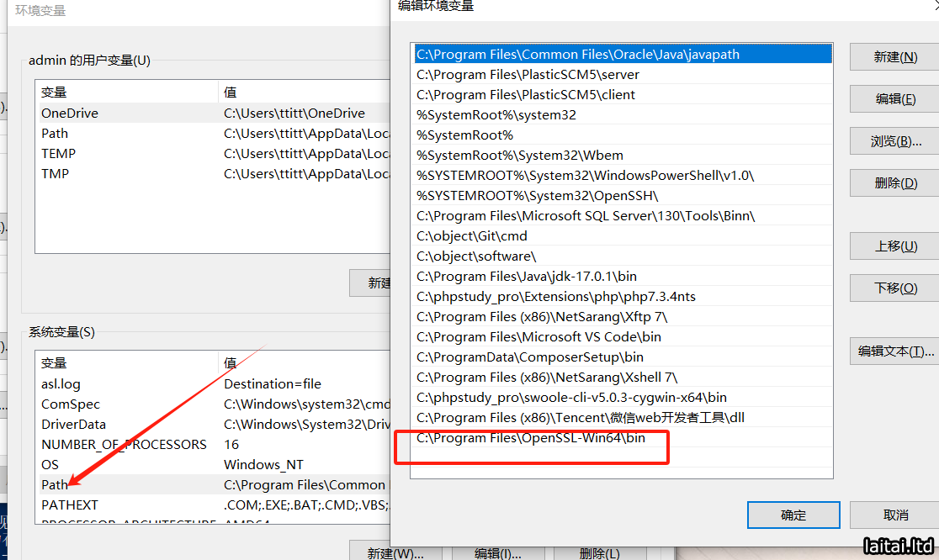
Task: Select OneDrive in user variables list
Action: pos(70,114)
